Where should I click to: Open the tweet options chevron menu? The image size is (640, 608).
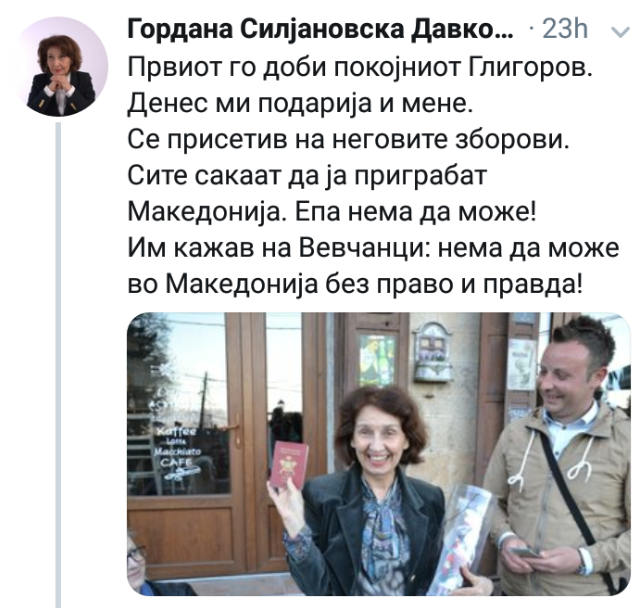point(621,32)
